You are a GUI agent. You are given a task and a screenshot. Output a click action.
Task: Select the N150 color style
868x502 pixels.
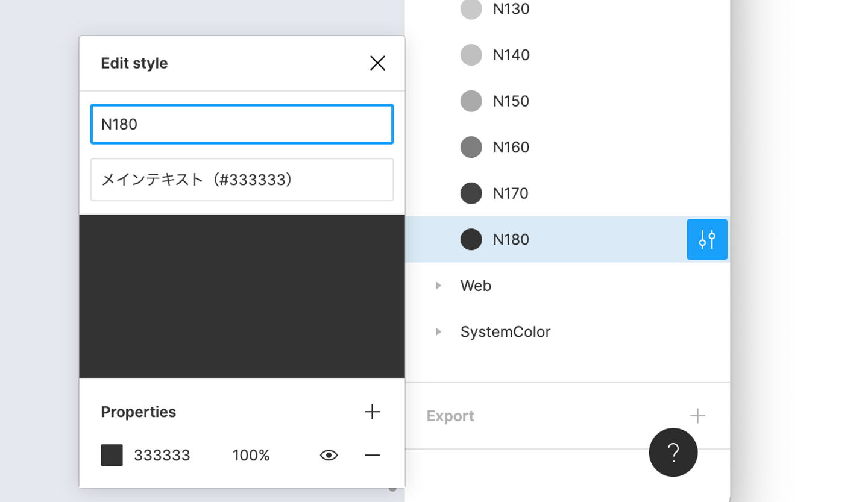(511, 101)
